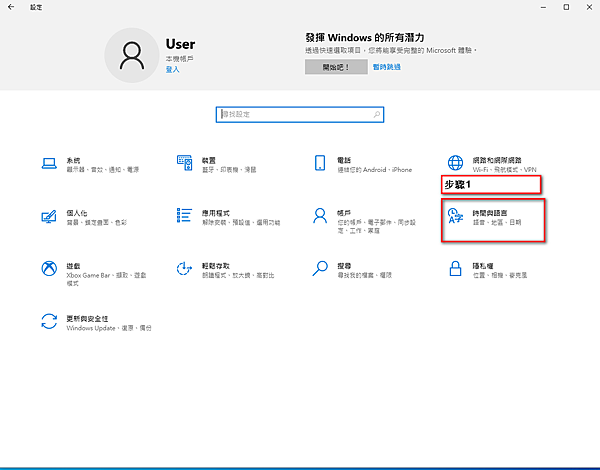The width and height of the screenshot is (600, 470).
Task: Open the 系統 (System) laptop icon
Action: coord(49,163)
